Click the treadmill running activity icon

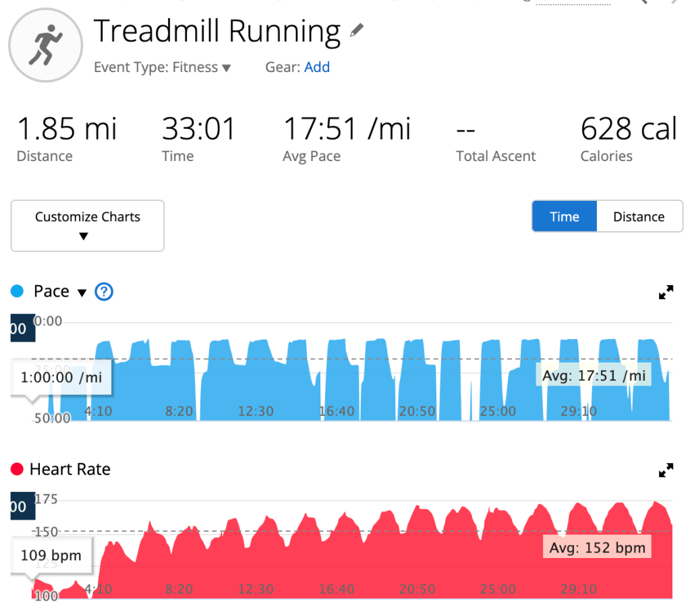click(45, 46)
